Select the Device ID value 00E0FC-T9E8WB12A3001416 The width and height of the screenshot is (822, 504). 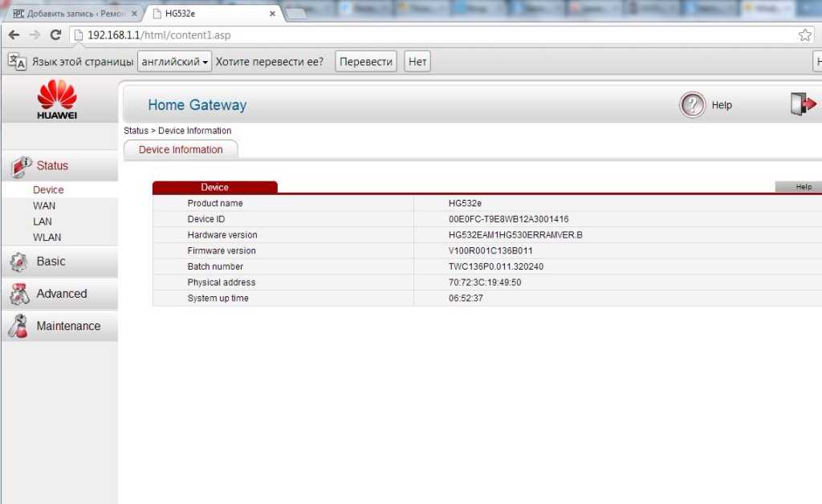pyautogui.click(x=508, y=219)
